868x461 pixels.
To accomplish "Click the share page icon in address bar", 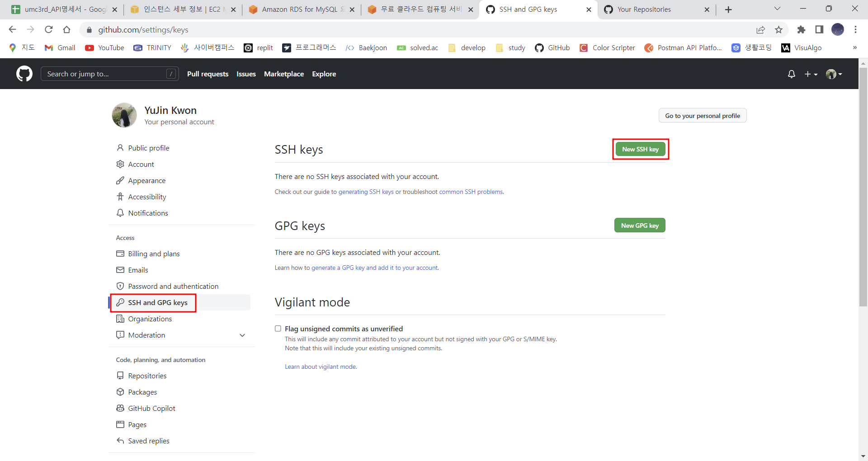I will [760, 30].
